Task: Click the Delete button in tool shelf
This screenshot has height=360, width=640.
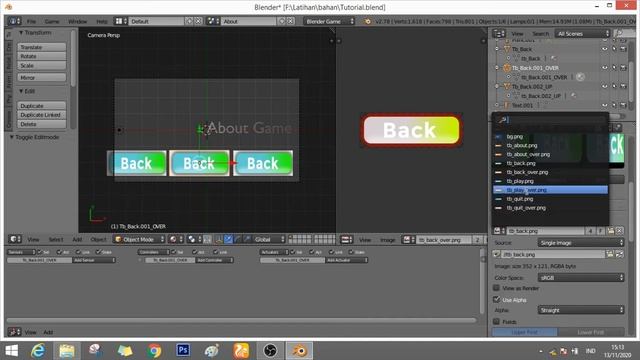Action: click(41, 124)
